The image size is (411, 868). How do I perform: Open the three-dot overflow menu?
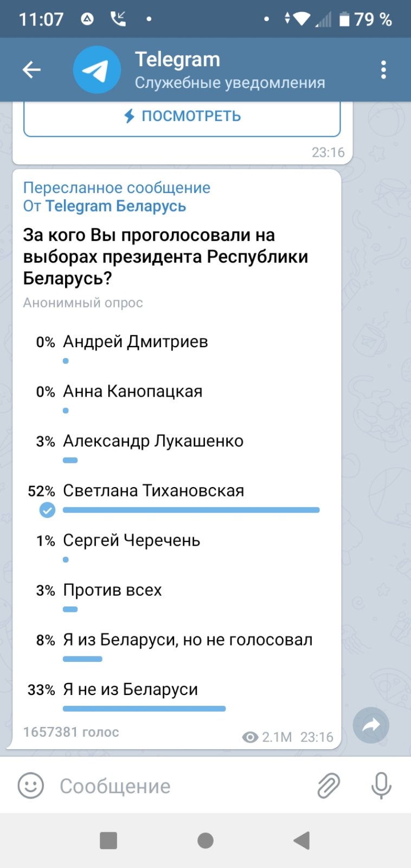click(383, 70)
